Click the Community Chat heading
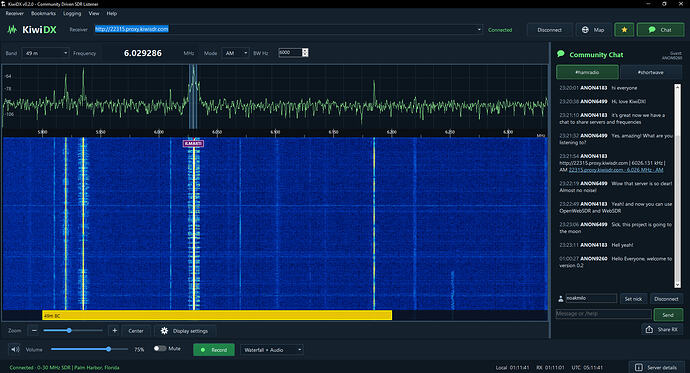690x373 pixels. (596, 55)
